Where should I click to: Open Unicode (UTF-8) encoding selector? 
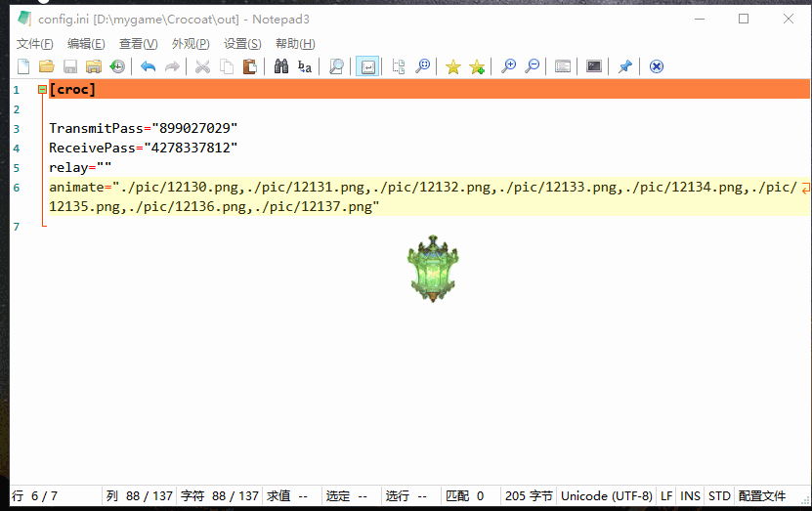point(606,496)
